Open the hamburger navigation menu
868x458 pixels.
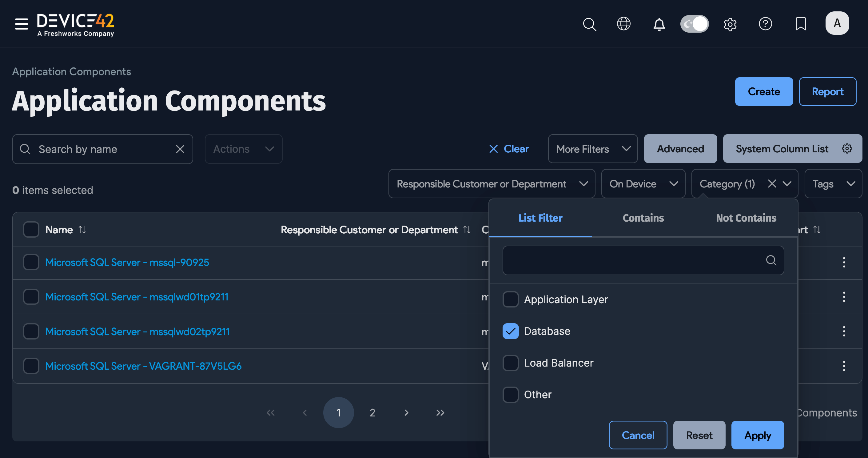pos(21,24)
